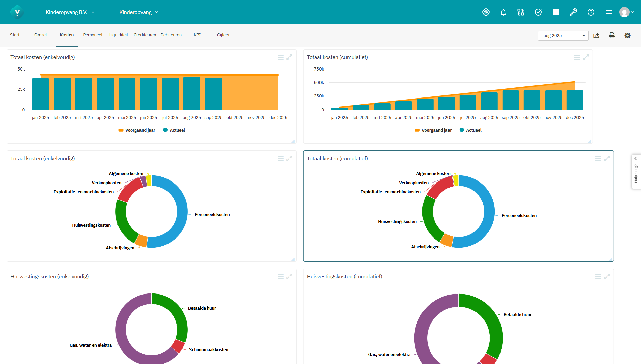Open the Kinderopvang dashboard dropdown
This screenshot has height=364, width=641.
[138, 12]
